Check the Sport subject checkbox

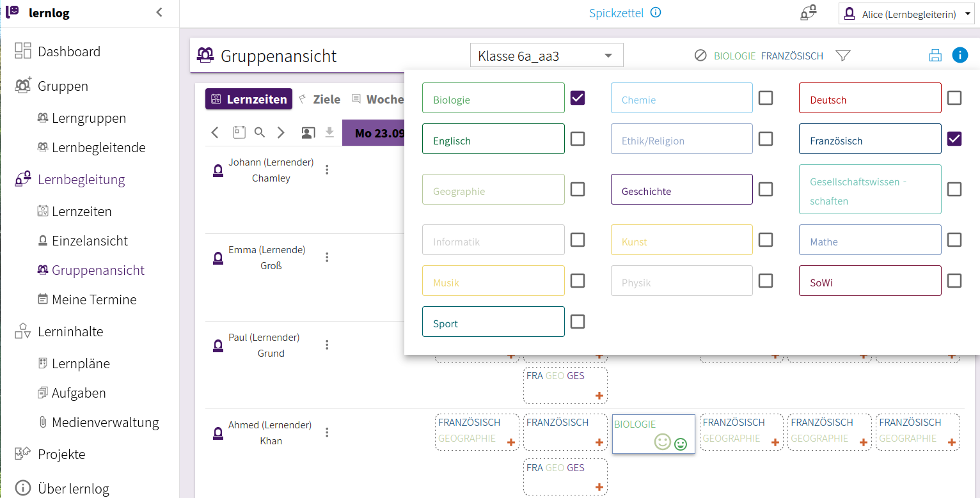point(578,322)
